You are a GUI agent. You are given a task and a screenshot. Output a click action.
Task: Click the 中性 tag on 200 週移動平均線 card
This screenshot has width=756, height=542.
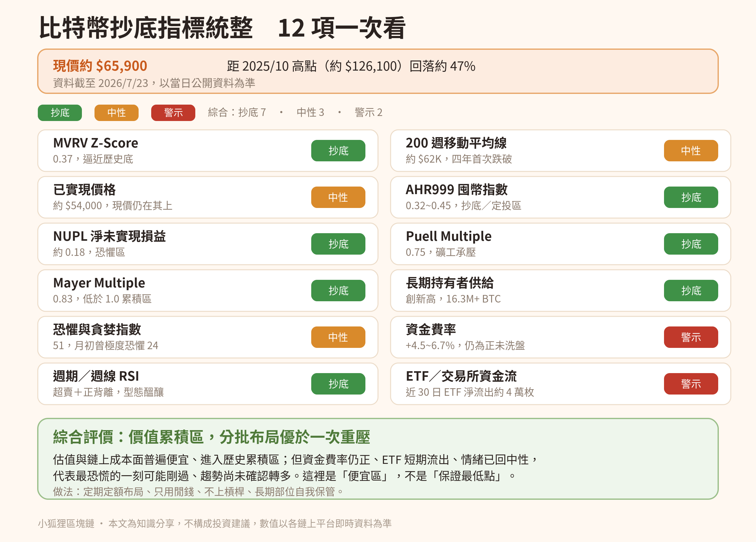[691, 151]
